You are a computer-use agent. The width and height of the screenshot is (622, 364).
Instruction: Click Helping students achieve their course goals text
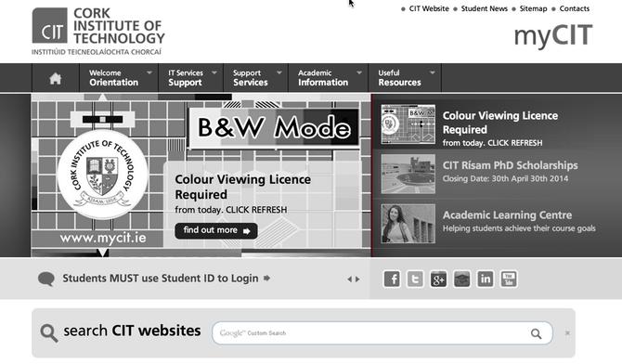pyautogui.click(x=519, y=228)
